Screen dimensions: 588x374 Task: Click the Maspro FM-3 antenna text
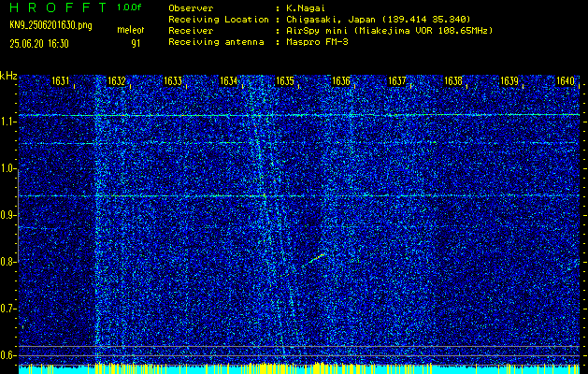[317, 42]
